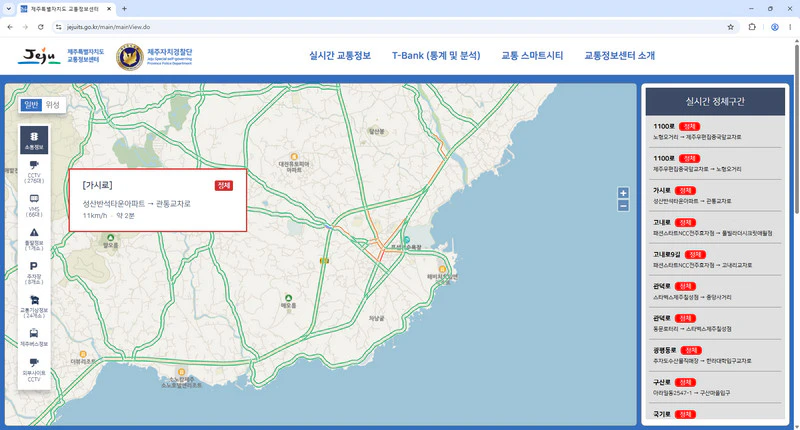
Task: Click the 더위리조트 map marker
Action: pyautogui.click(x=83, y=354)
